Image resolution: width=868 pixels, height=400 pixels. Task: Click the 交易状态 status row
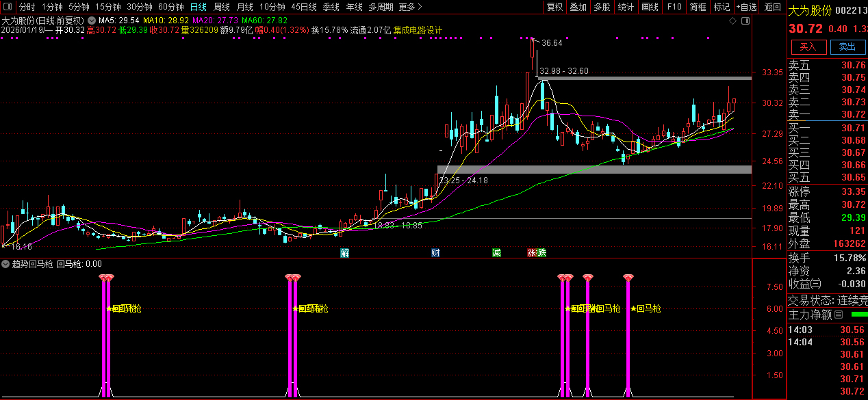pos(828,299)
